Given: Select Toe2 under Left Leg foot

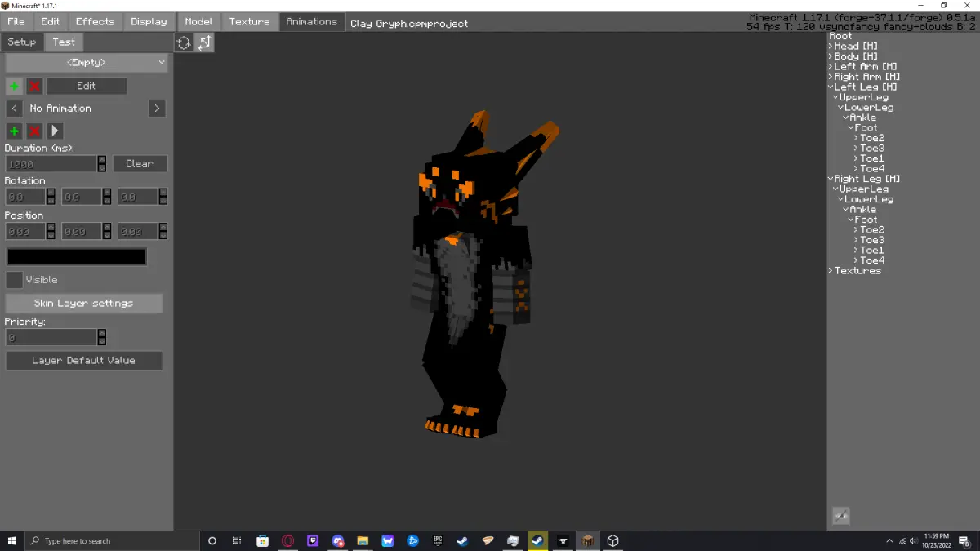Looking at the screenshot, I should point(872,138).
